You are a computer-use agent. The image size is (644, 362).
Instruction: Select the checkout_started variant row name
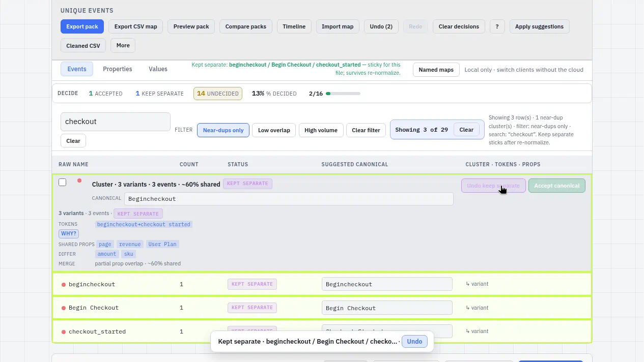coord(97,331)
